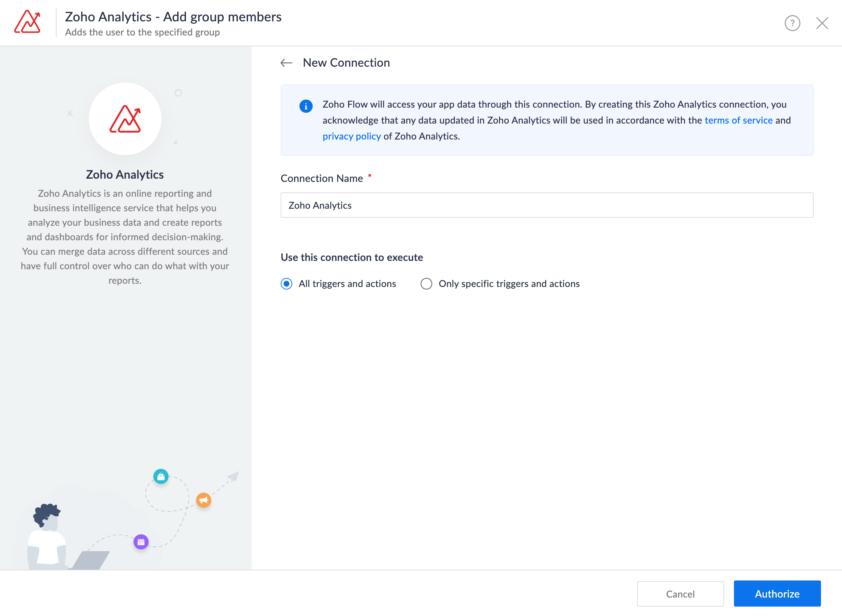Open the terms of service link
The width and height of the screenshot is (842, 616).
738,120
